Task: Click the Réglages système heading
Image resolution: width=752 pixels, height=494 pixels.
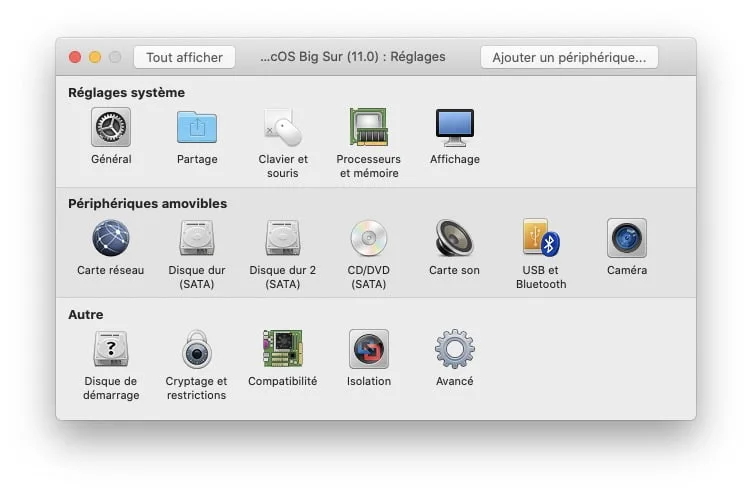Action: tap(126, 93)
